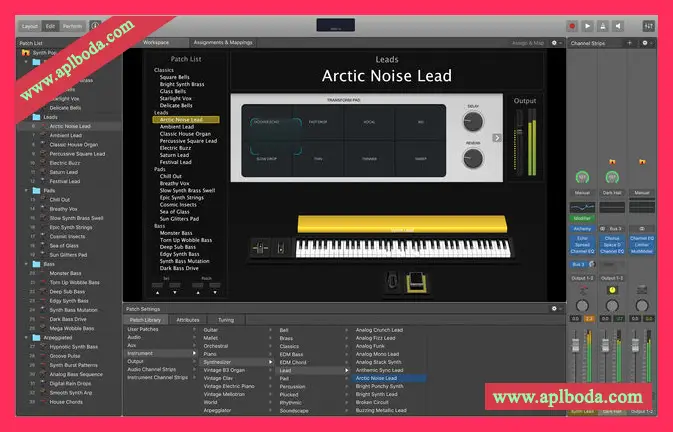Screen dimensions: 673x432
Task: Click the Record button in the toolbar
Action: coord(572,24)
